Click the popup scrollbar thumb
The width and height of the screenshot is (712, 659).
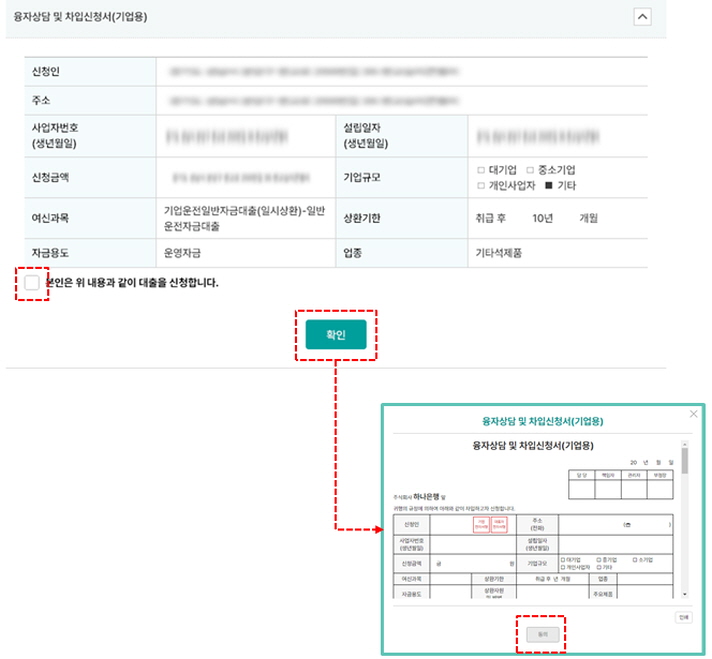tap(685, 461)
